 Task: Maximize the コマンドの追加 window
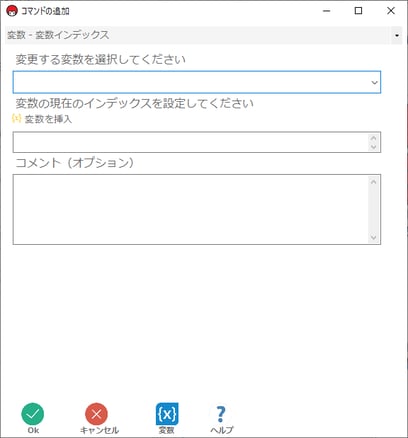[x=358, y=11]
